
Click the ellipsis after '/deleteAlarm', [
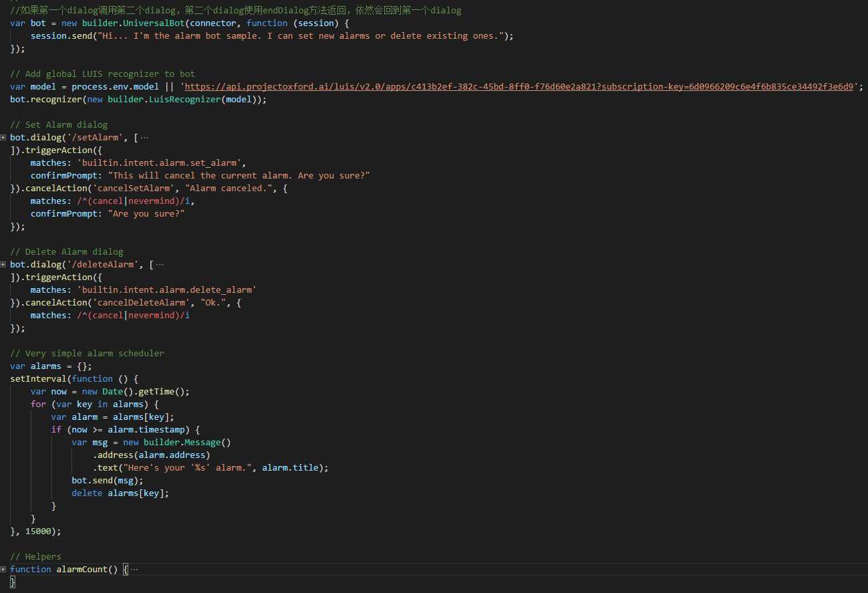(x=160, y=264)
